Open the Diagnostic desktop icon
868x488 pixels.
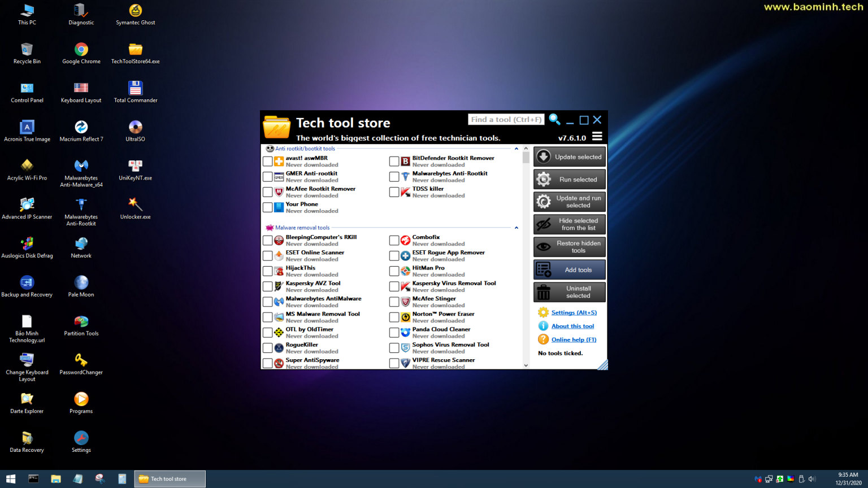[81, 15]
